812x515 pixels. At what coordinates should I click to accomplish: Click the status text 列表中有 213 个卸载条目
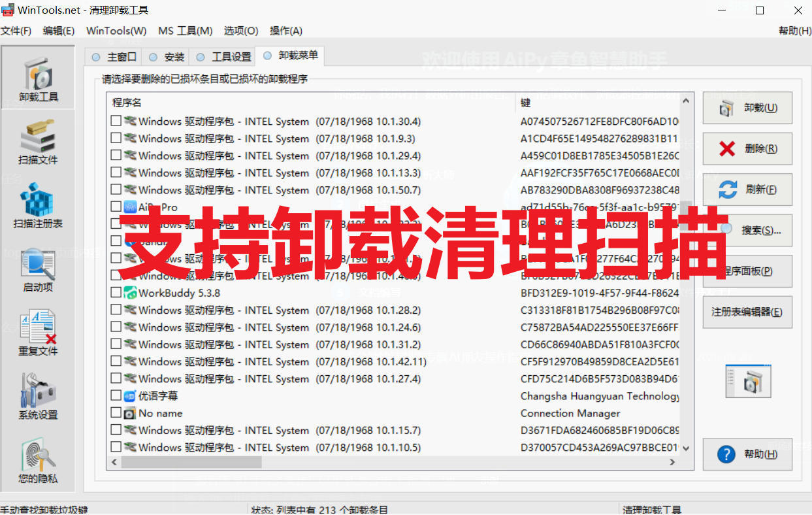pos(333,510)
